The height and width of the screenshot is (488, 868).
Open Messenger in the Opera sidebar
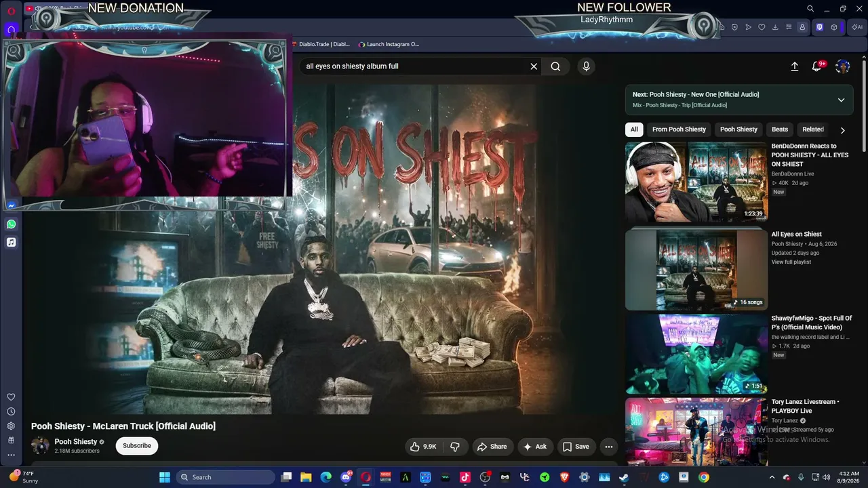coord(11,205)
